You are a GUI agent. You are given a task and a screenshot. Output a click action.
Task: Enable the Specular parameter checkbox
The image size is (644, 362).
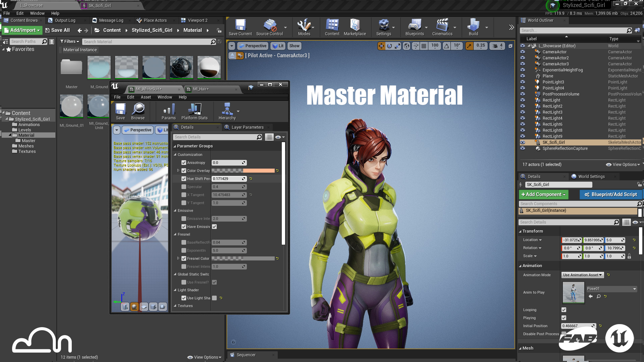pyautogui.click(x=184, y=187)
